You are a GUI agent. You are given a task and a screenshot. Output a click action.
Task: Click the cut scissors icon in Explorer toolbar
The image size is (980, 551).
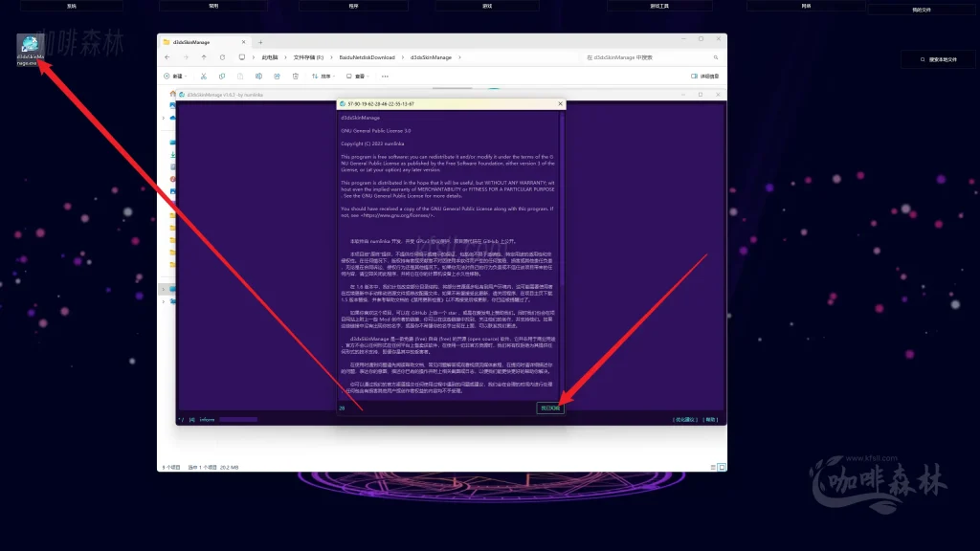pos(202,77)
